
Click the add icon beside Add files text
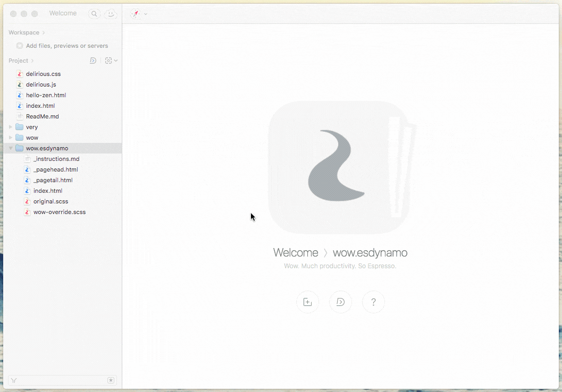[20, 46]
